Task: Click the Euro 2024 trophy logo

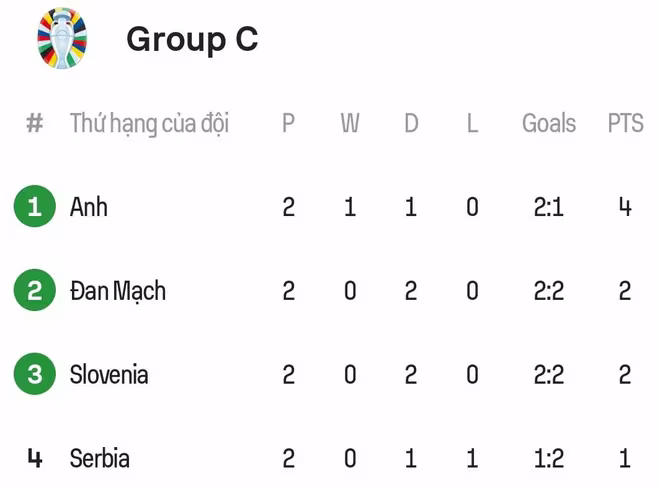Action: pyautogui.click(x=62, y=38)
